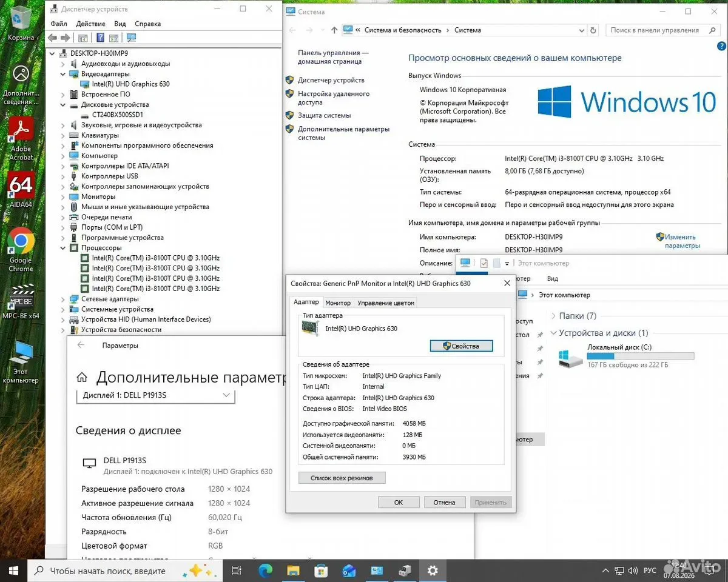728x582 pixels.
Task: Select Intel(R) UHD Graphics 630 in device tree
Action: pyautogui.click(x=130, y=84)
